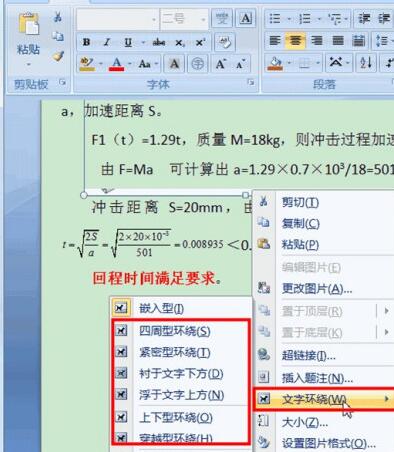The height and width of the screenshot is (452, 394).
Task: Apply text highlight color
Action: point(87,63)
